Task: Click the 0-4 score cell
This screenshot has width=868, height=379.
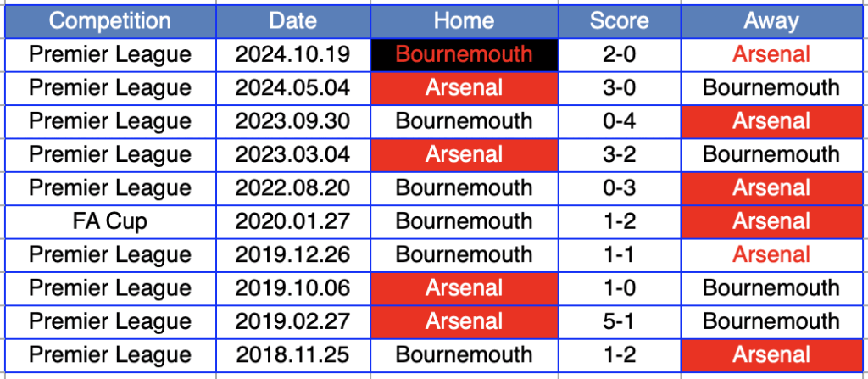Action: pos(620,121)
